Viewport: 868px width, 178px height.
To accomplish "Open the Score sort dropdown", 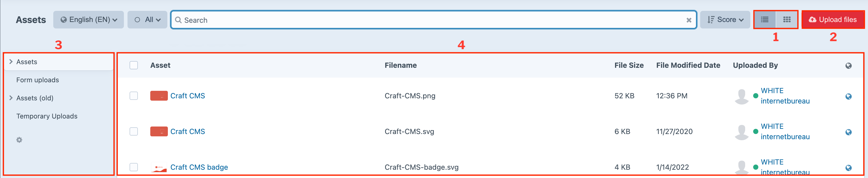I will point(725,20).
